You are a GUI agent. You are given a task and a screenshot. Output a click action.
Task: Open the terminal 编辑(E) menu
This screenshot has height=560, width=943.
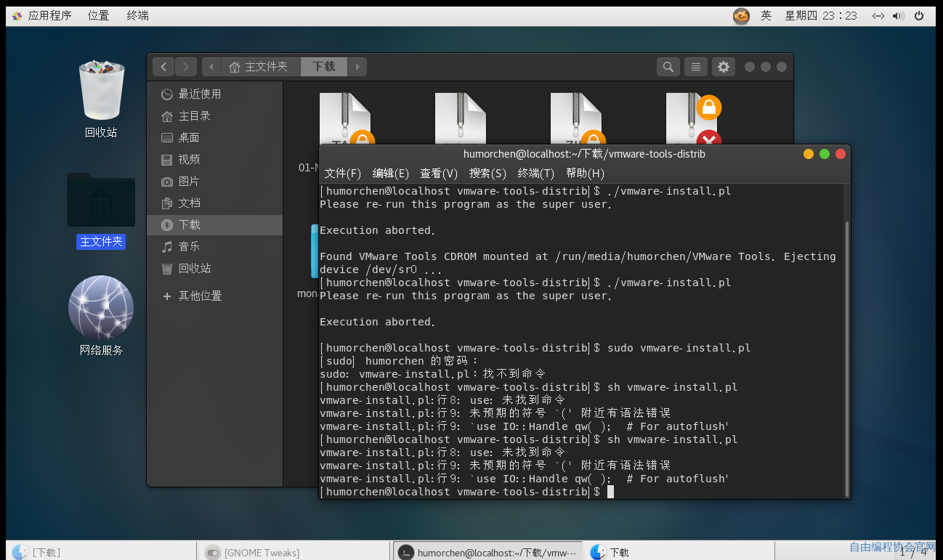391,173
